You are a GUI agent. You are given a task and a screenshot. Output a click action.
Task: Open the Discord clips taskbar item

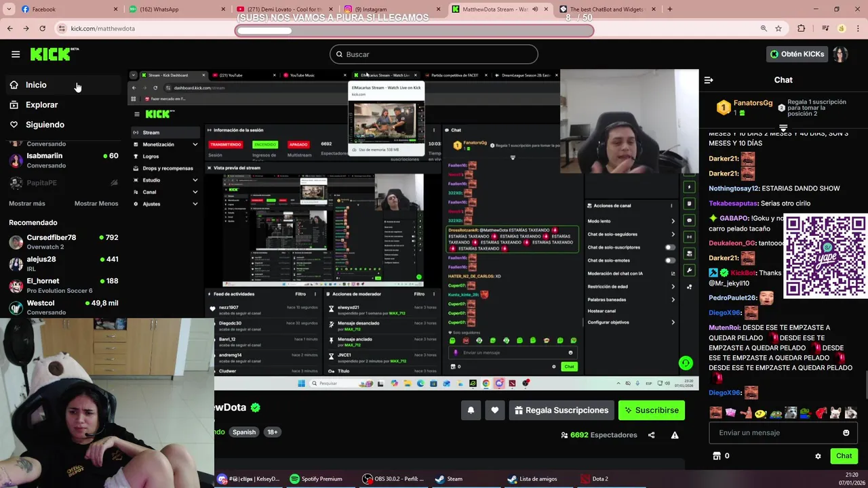248,479
